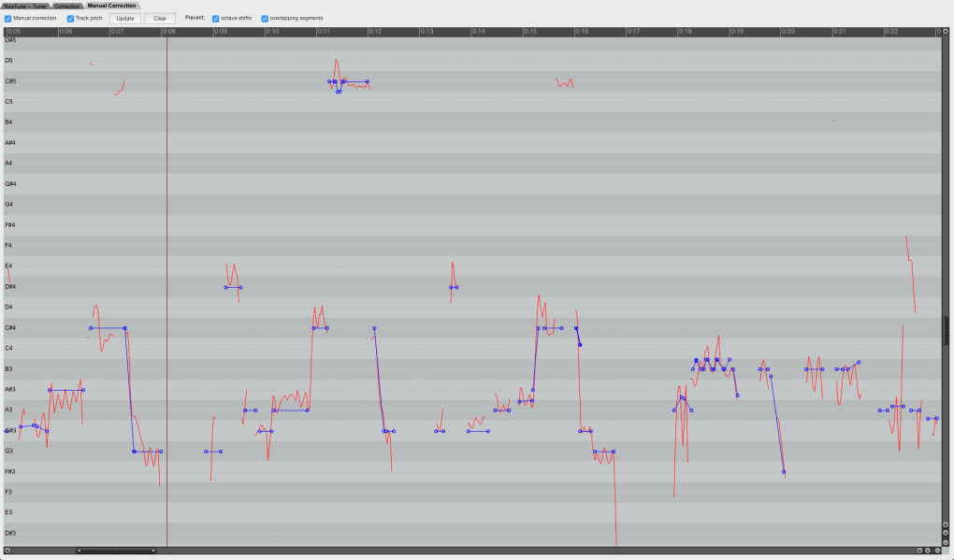Grab the horizontal scrollbar thumb

[116, 551]
